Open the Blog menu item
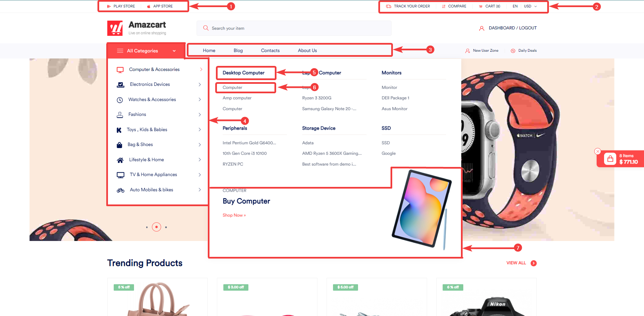 (238, 51)
